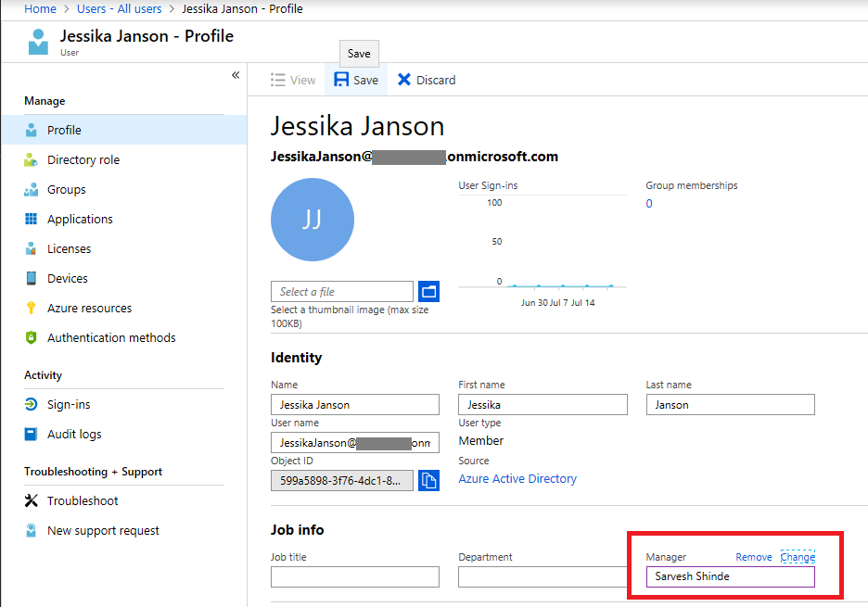This screenshot has width=868, height=607.
Task: Open the thumbnail file browser
Action: click(428, 291)
